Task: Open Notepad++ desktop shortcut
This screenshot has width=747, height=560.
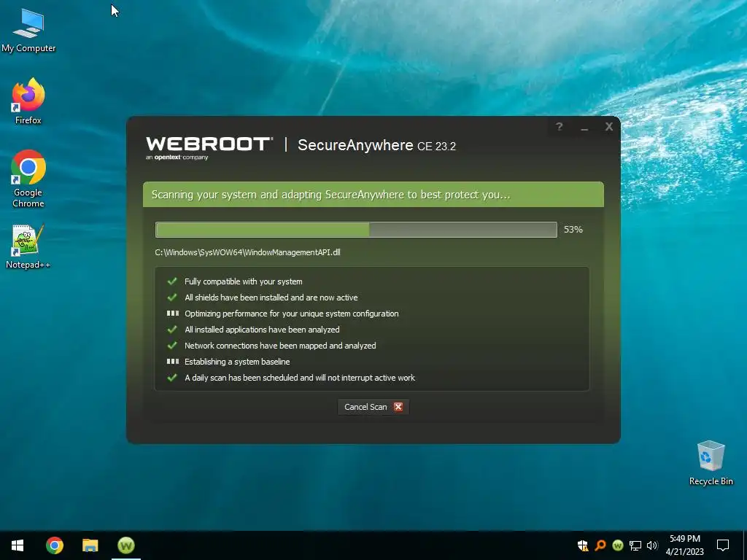Action: point(28,246)
